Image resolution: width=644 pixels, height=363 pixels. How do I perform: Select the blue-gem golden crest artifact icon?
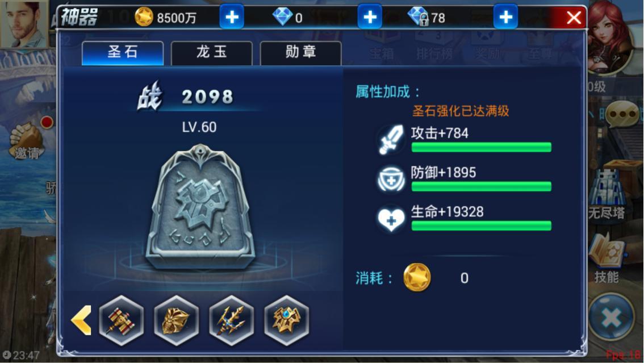286,320
